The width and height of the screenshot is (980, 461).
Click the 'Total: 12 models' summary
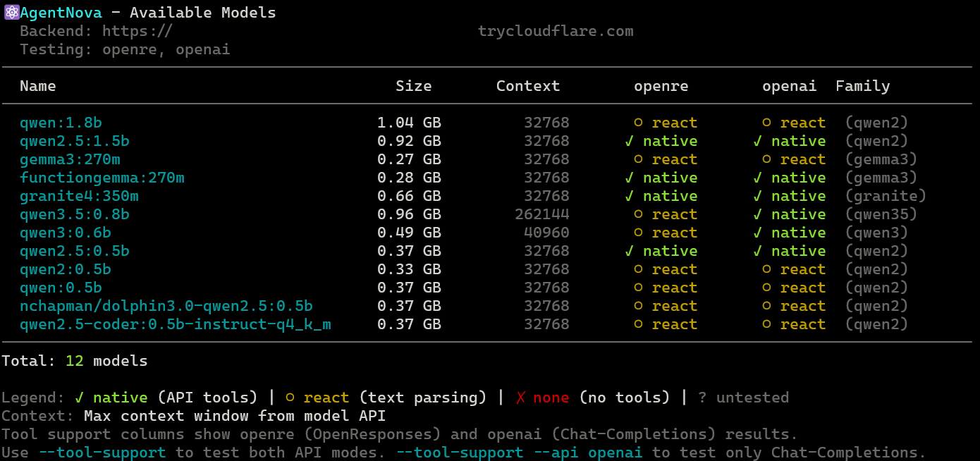point(75,361)
